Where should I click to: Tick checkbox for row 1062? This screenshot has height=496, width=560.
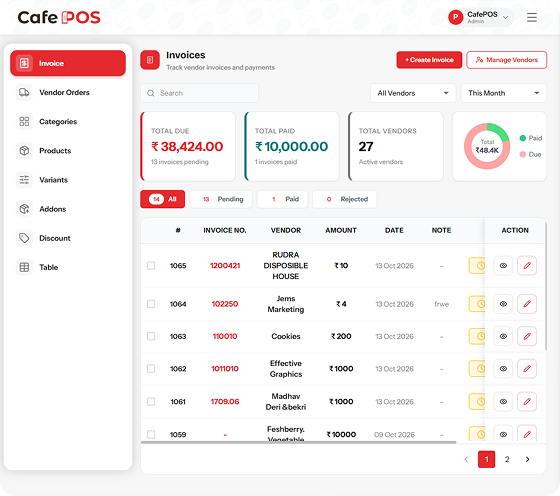coord(151,369)
